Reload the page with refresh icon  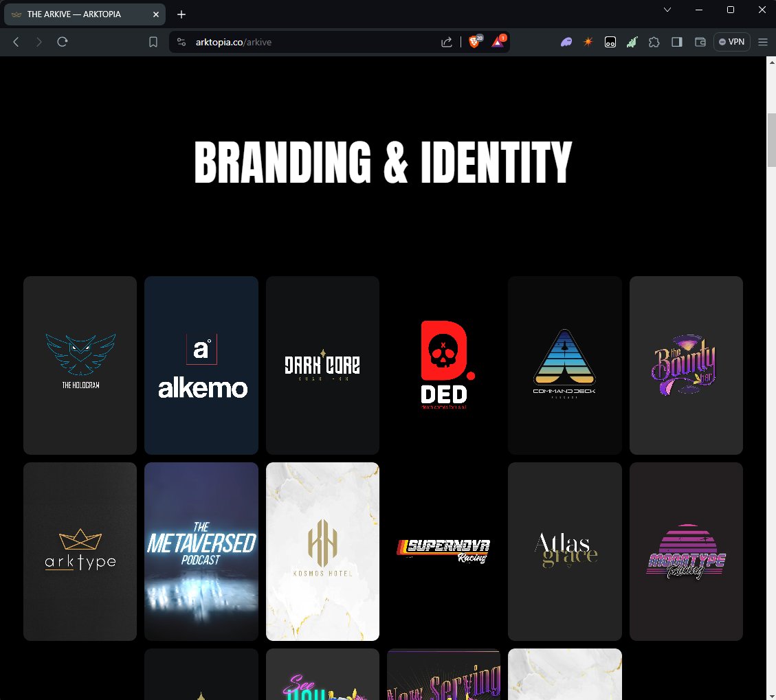[x=63, y=42]
